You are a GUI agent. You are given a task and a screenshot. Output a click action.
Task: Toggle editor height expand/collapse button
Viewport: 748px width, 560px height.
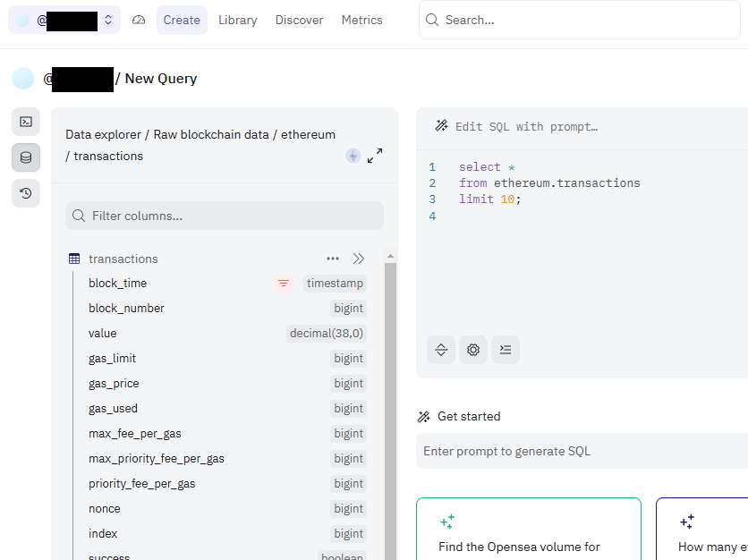pyautogui.click(x=441, y=350)
